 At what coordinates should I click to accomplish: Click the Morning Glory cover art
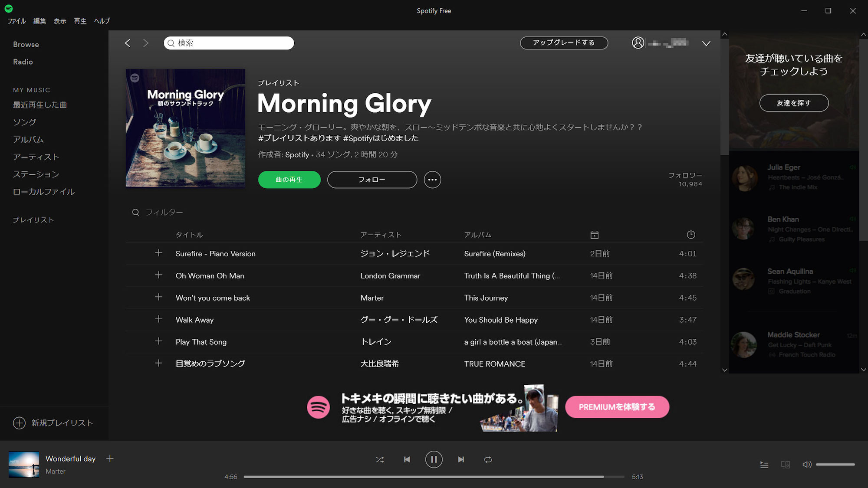coord(185,128)
